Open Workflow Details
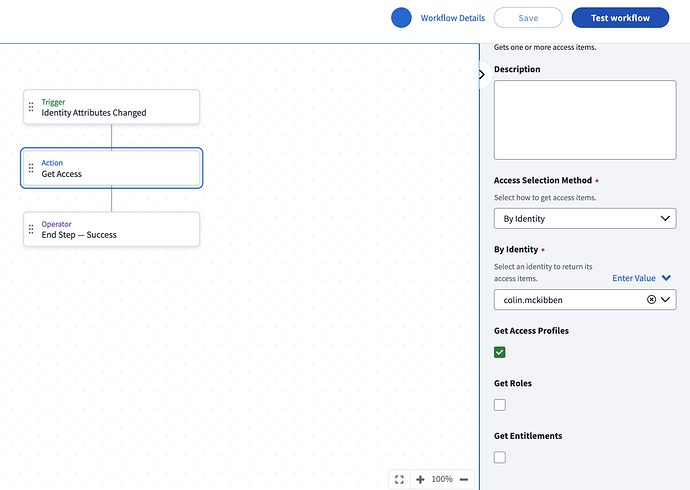 click(x=452, y=18)
